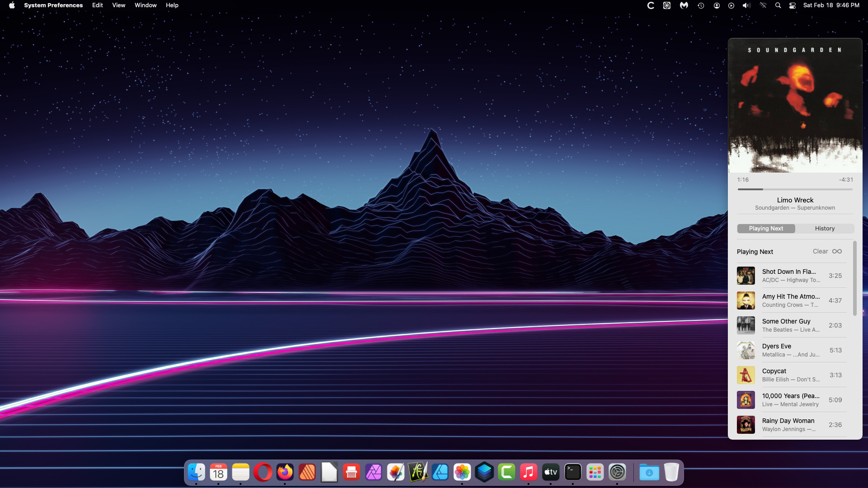Image resolution: width=868 pixels, height=488 pixels.
Task: Launch Apple TV from the Dock
Action: (x=551, y=472)
